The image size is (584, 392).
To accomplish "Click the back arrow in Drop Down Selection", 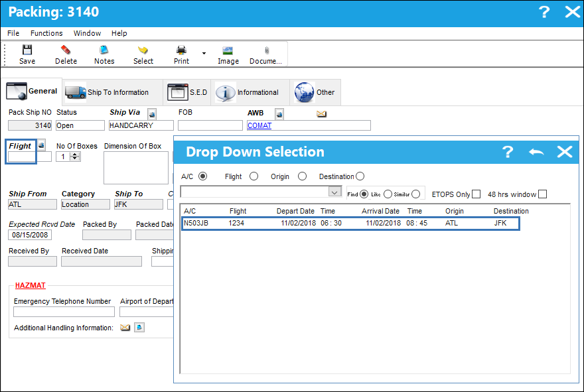I will (536, 152).
